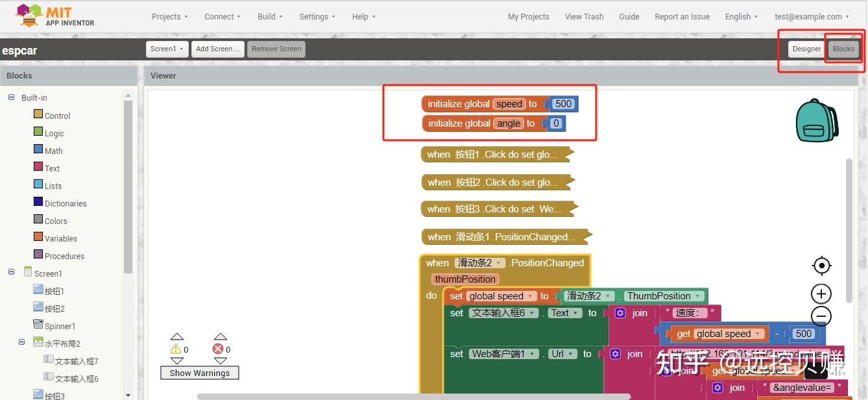Toggle Show Warnings in the viewer
868x400 pixels.
(x=199, y=372)
